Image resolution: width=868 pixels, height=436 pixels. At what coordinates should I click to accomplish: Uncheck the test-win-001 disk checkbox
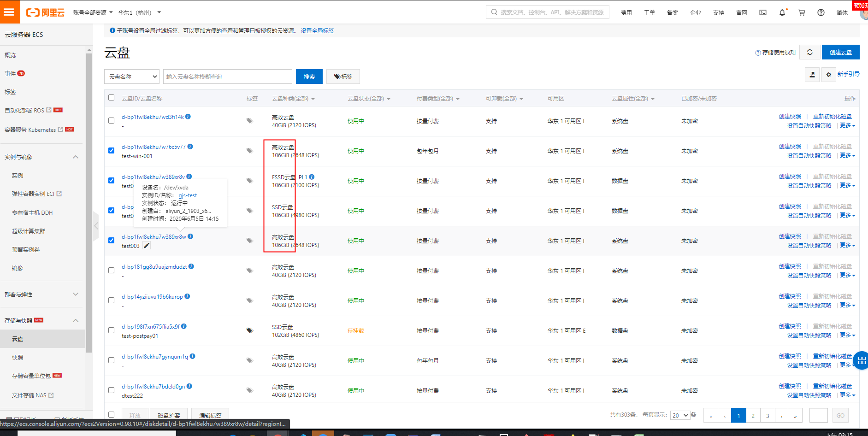pyautogui.click(x=111, y=151)
